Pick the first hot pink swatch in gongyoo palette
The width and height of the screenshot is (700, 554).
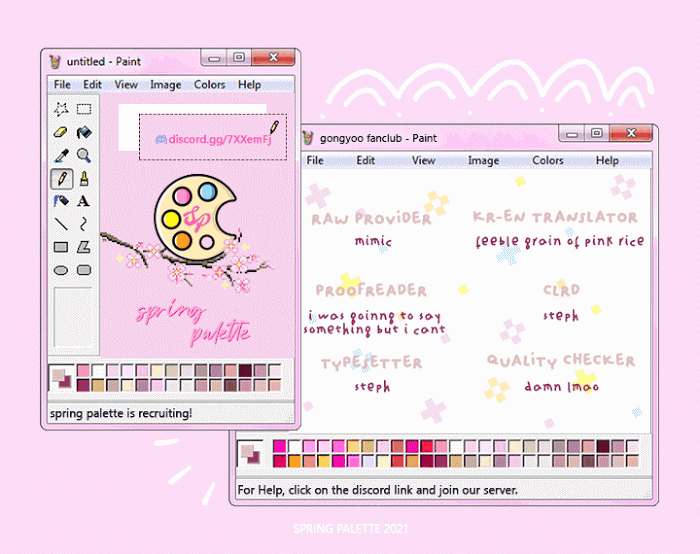pos(279,446)
